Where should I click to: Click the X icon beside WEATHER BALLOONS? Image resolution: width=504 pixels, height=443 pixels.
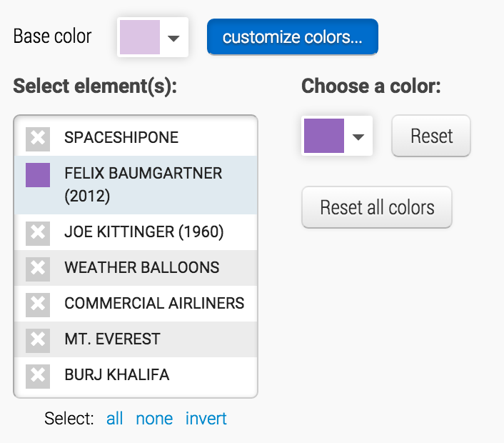(x=38, y=269)
